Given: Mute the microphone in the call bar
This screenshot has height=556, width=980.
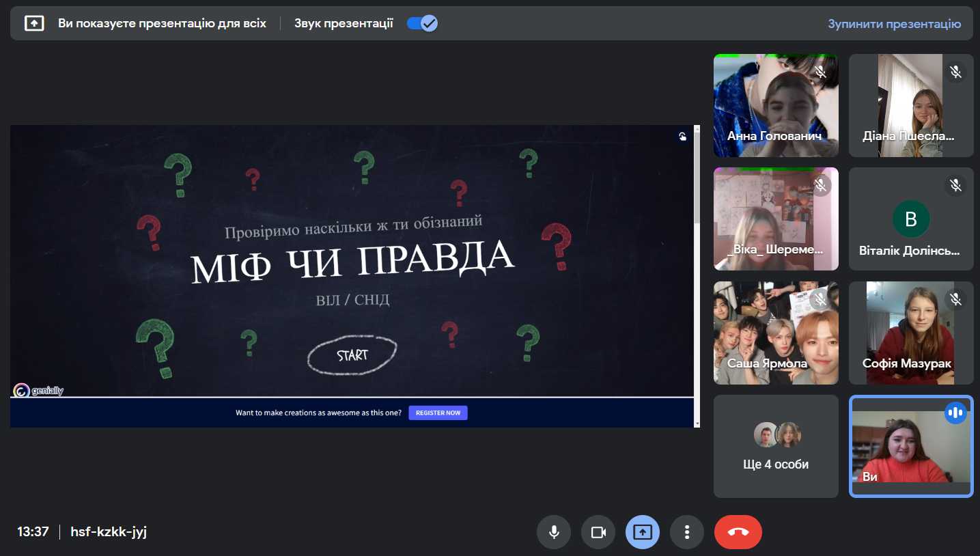Looking at the screenshot, I should [x=554, y=532].
